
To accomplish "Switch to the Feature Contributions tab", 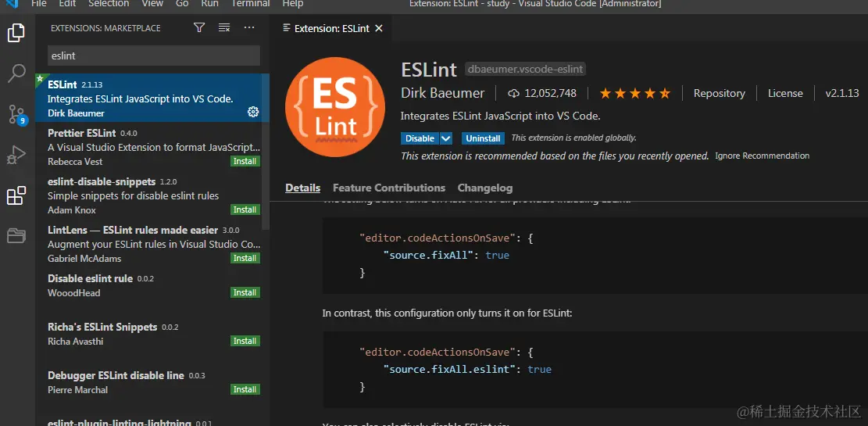I will pyautogui.click(x=389, y=188).
